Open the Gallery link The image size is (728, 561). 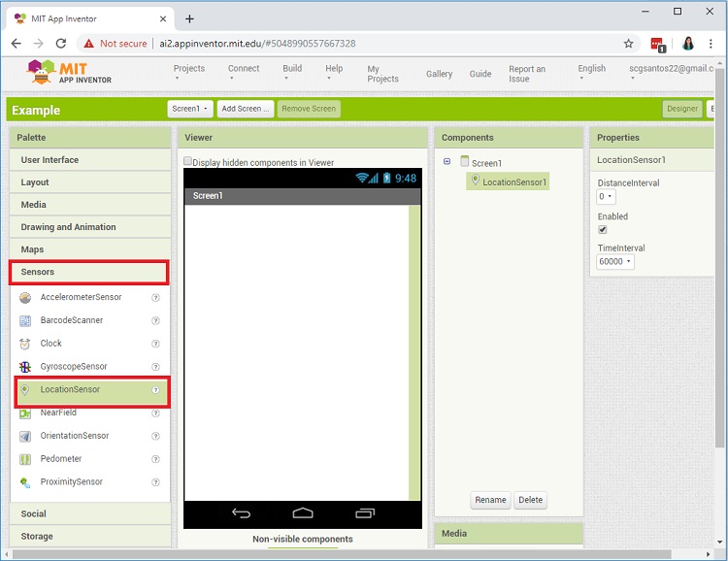(439, 74)
